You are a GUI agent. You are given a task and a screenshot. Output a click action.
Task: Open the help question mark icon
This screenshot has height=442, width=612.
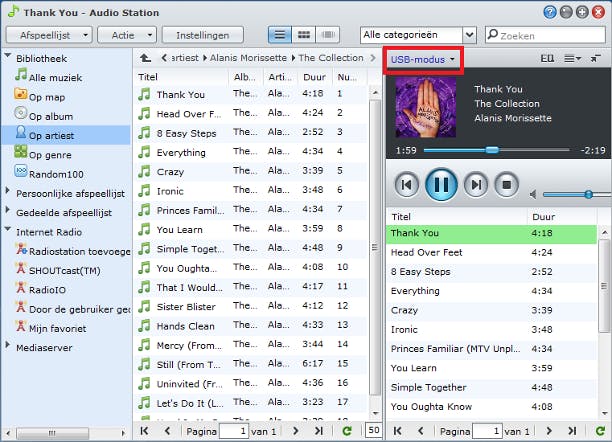pos(550,12)
